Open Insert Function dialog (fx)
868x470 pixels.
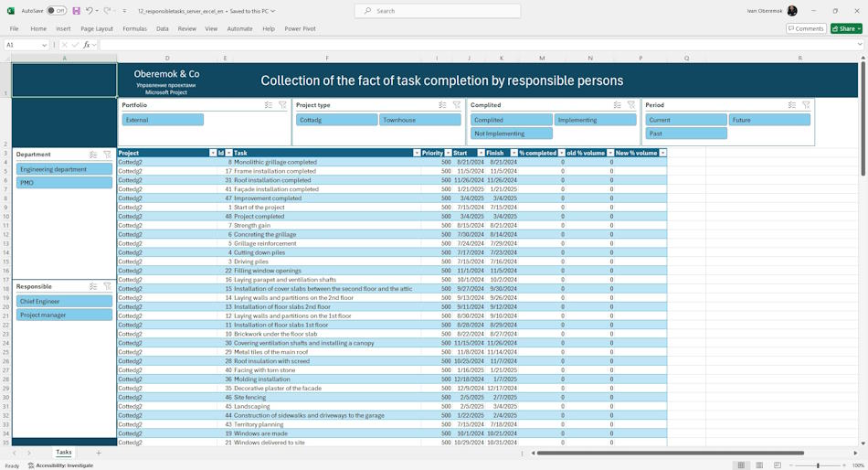tap(87, 45)
